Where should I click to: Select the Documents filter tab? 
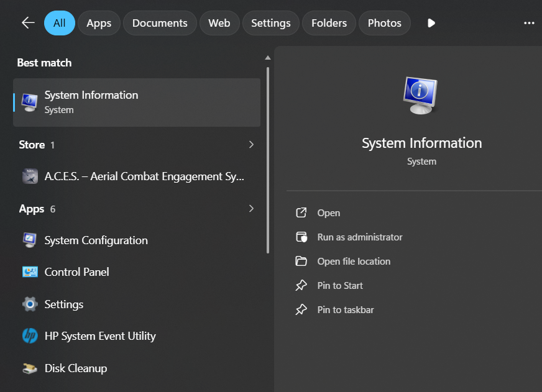pos(160,23)
